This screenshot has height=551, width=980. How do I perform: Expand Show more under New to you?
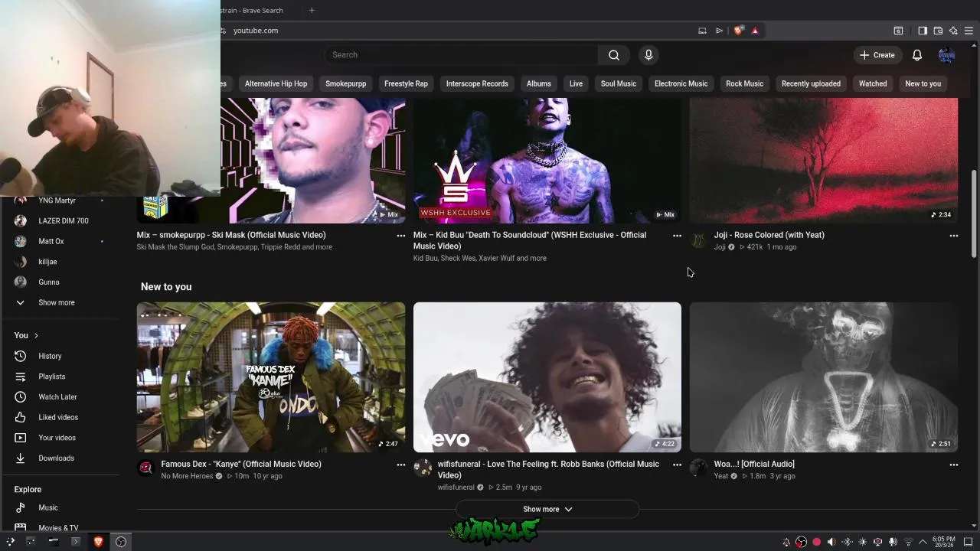[547, 509]
